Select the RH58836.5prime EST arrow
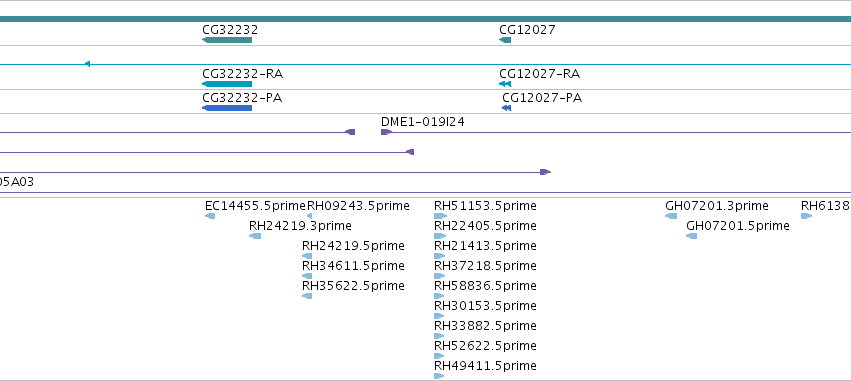The width and height of the screenshot is (851, 381). coord(439,296)
